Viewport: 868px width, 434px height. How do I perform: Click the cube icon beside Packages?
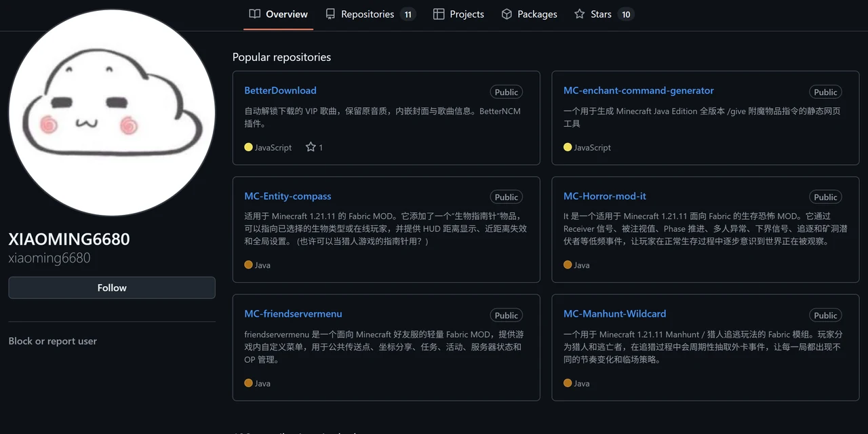(507, 14)
